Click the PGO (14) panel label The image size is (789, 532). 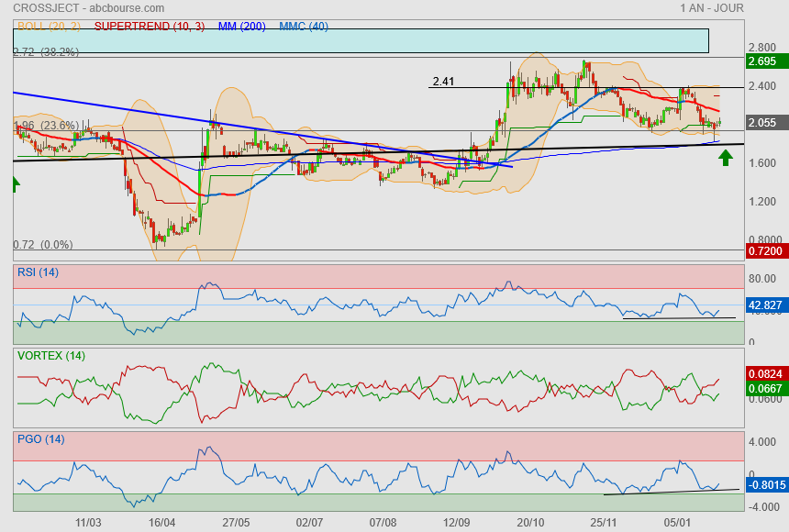click(x=40, y=438)
